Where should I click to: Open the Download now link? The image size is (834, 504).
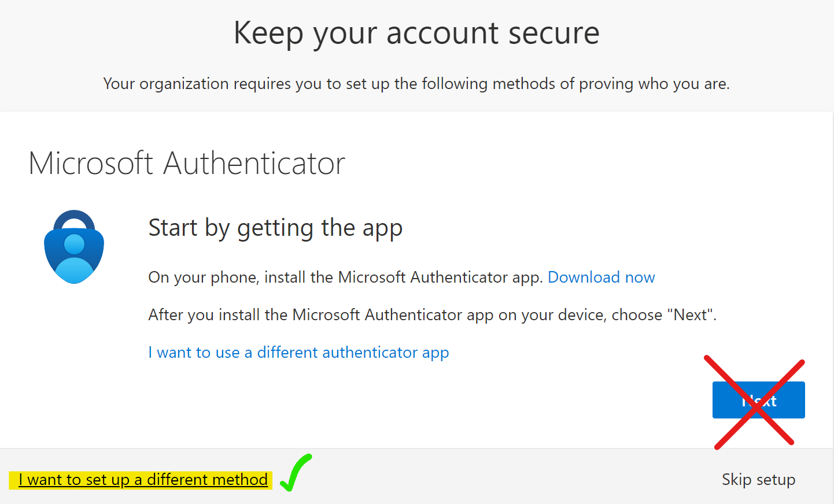click(601, 277)
